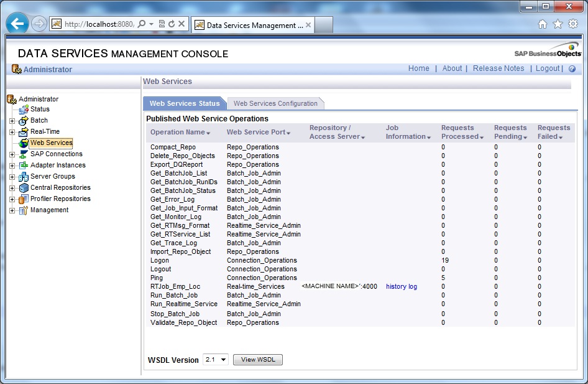This screenshot has height=384, width=588.
Task: Open the Release Notes link
Action: (498, 68)
